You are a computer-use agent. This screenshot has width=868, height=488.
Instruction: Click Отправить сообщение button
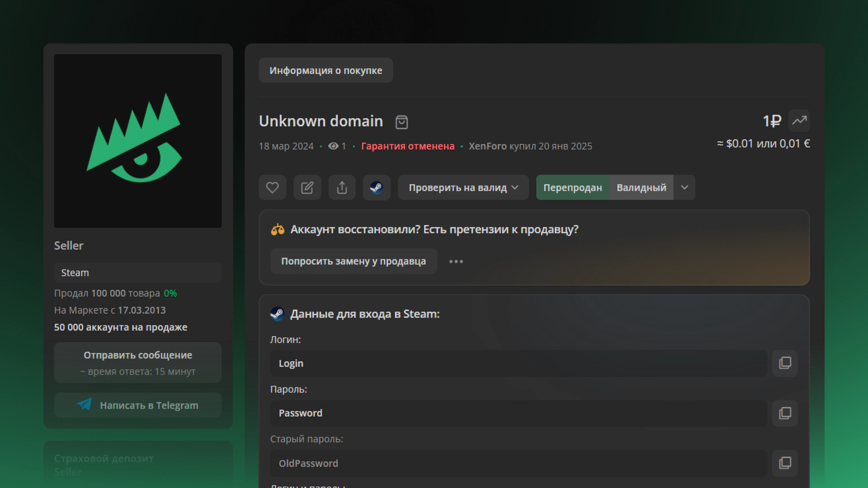coord(138,363)
